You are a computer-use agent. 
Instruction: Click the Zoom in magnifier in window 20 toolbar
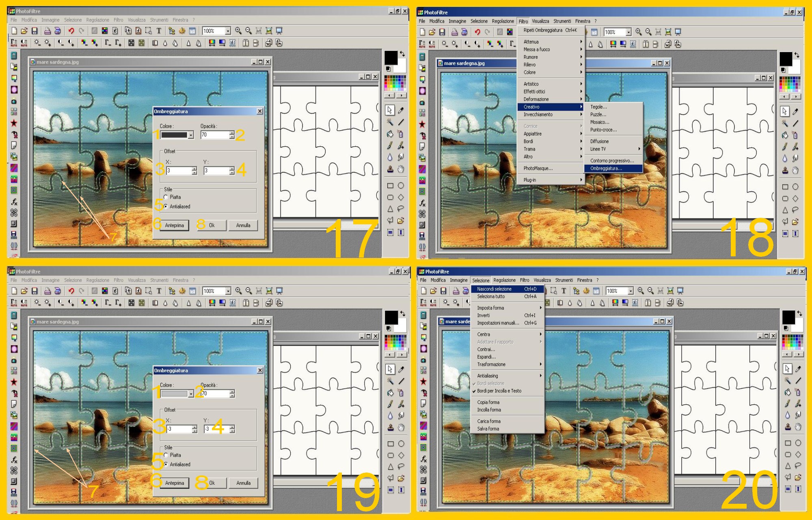tap(640, 291)
